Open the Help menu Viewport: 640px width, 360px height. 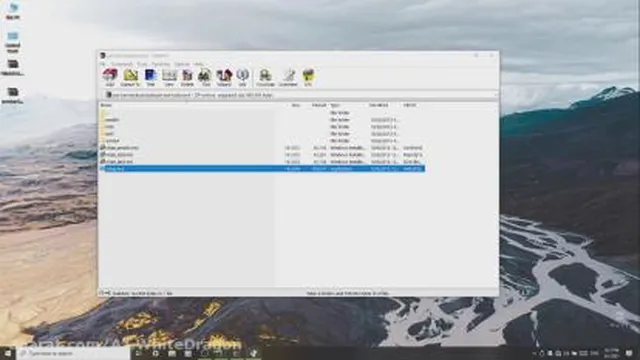[x=199, y=64]
